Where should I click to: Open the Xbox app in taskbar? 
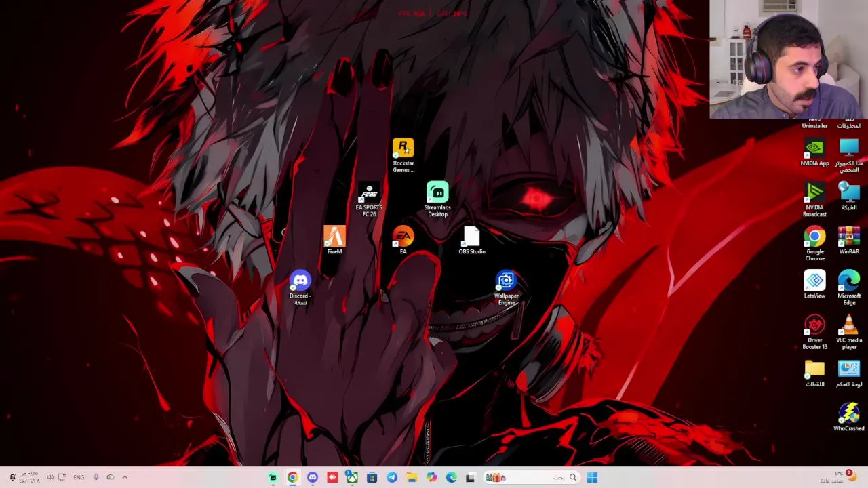pos(352,477)
